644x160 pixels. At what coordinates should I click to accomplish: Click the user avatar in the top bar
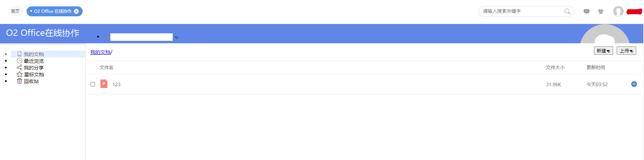618,11
